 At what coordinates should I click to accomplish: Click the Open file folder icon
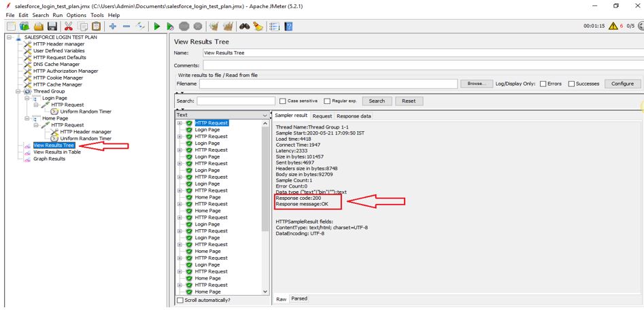(39, 27)
